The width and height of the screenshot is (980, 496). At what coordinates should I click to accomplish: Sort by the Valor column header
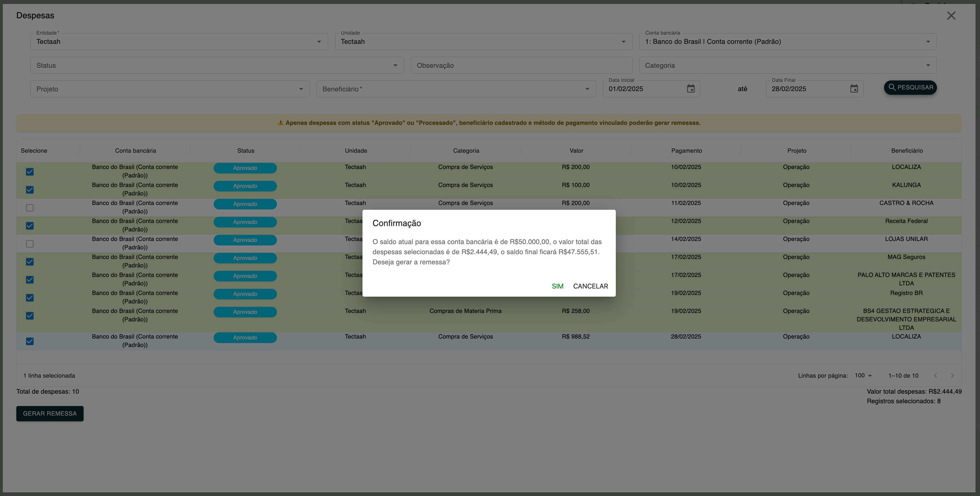[576, 151]
